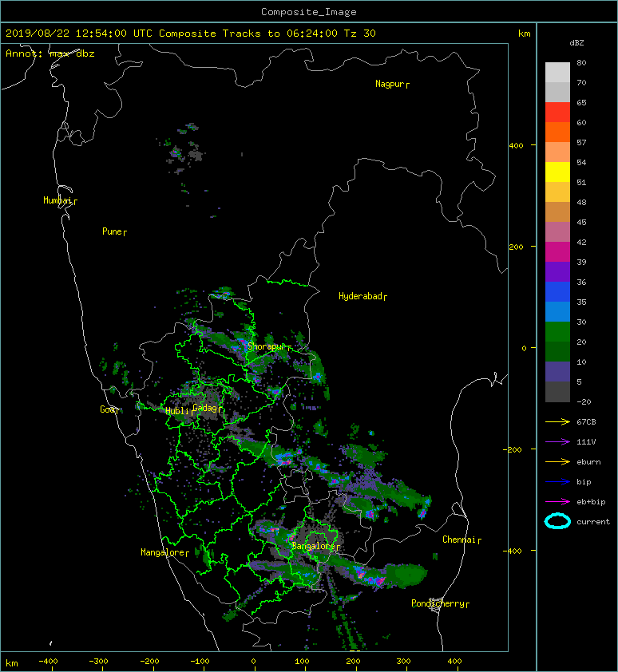Click the 'Annot: max dbz' annotation text
The height and width of the screenshot is (672, 618).
pyautogui.click(x=50, y=53)
